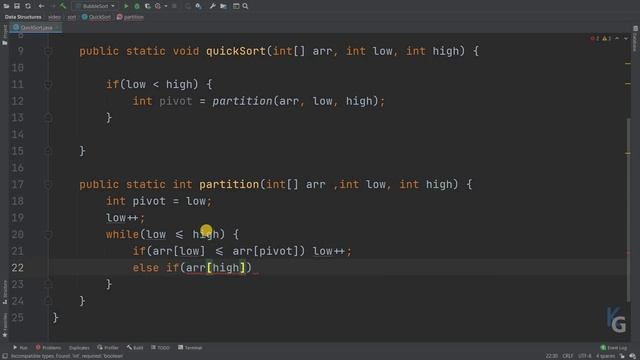Click the Stop toolbar button

[174, 6]
